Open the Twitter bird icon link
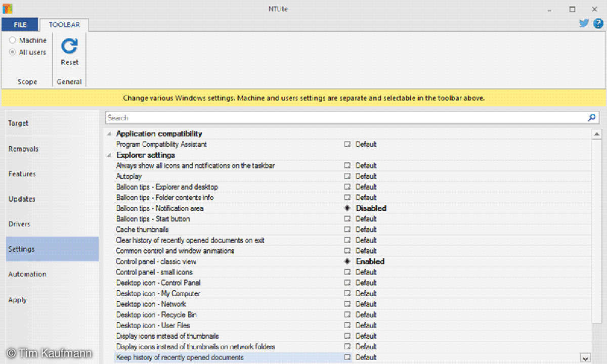607x364 pixels. (x=584, y=23)
